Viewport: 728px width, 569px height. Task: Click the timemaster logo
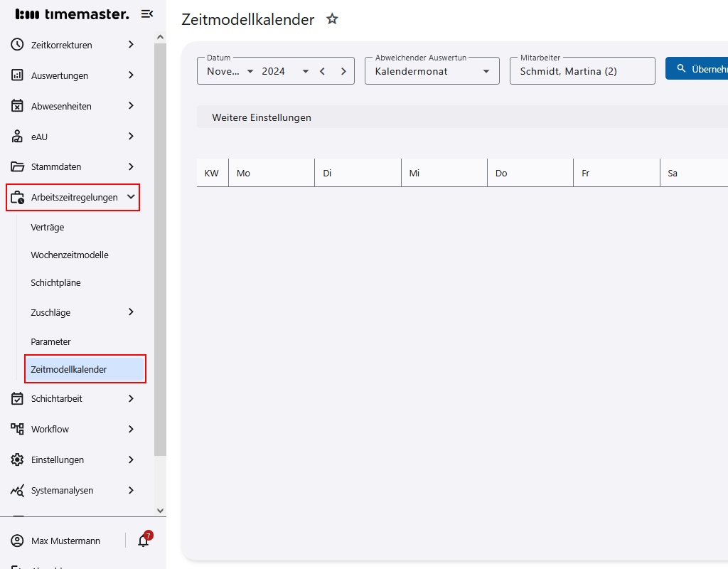(71, 14)
